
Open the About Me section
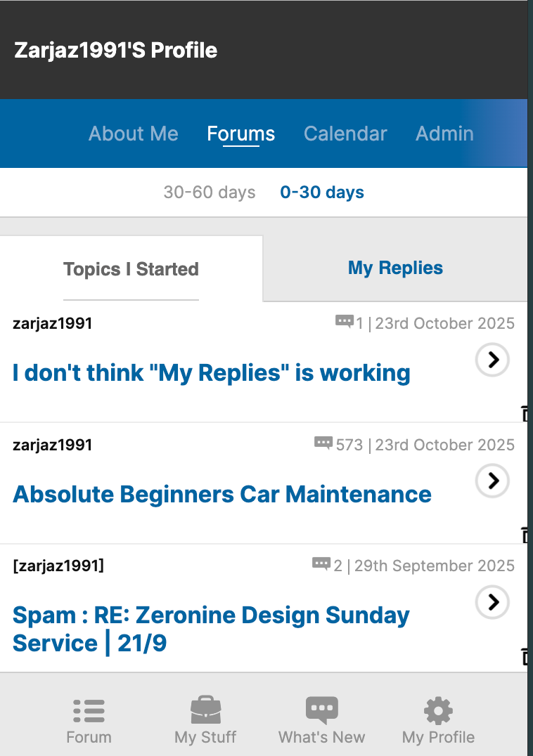point(134,133)
